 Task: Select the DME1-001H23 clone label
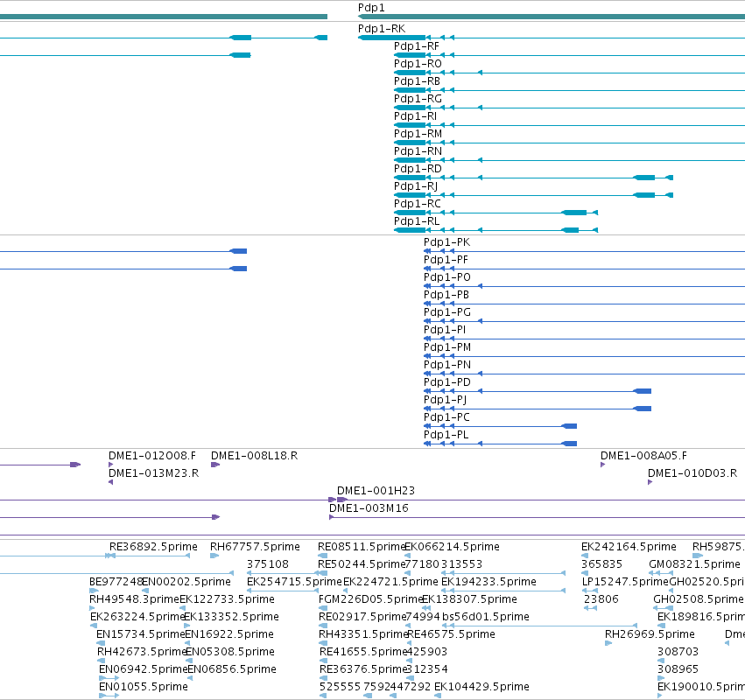coord(376,491)
